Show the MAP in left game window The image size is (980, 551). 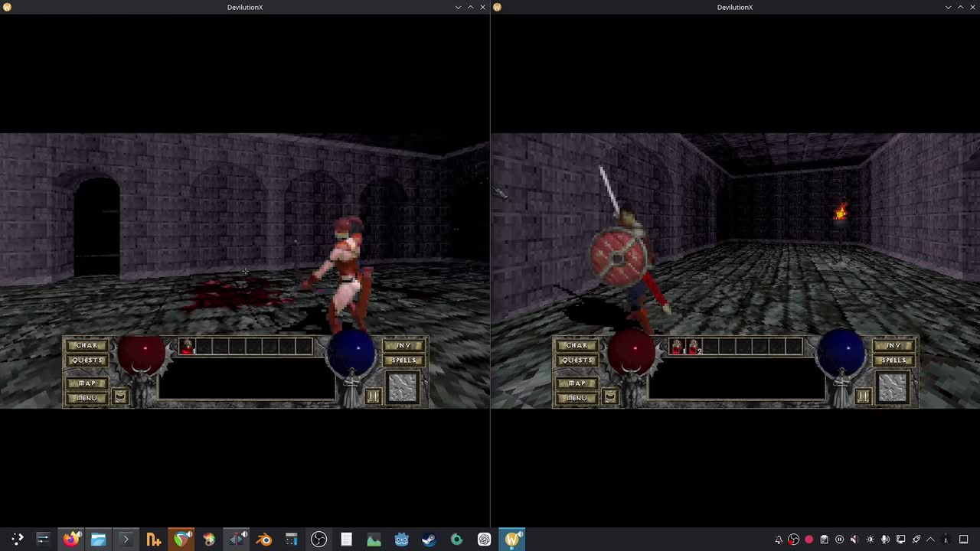(x=87, y=383)
